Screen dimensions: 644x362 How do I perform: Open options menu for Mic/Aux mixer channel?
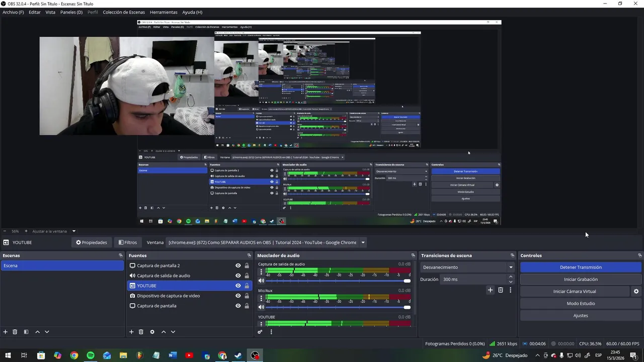point(261,298)
